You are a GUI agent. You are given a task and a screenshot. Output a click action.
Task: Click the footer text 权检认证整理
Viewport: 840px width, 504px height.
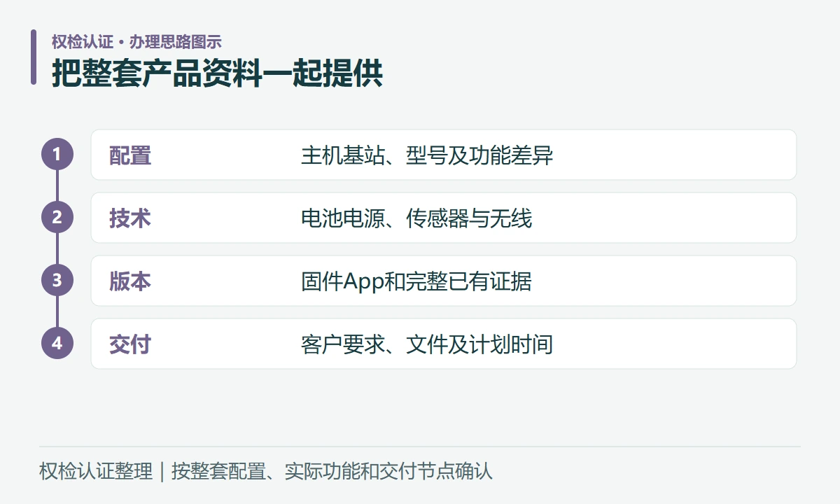pos(96,471)
